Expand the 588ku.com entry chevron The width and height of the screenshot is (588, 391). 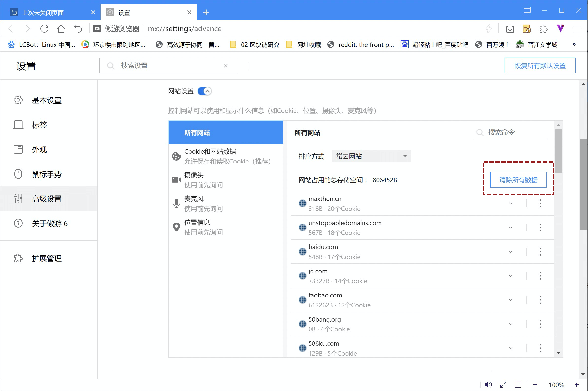511,348
